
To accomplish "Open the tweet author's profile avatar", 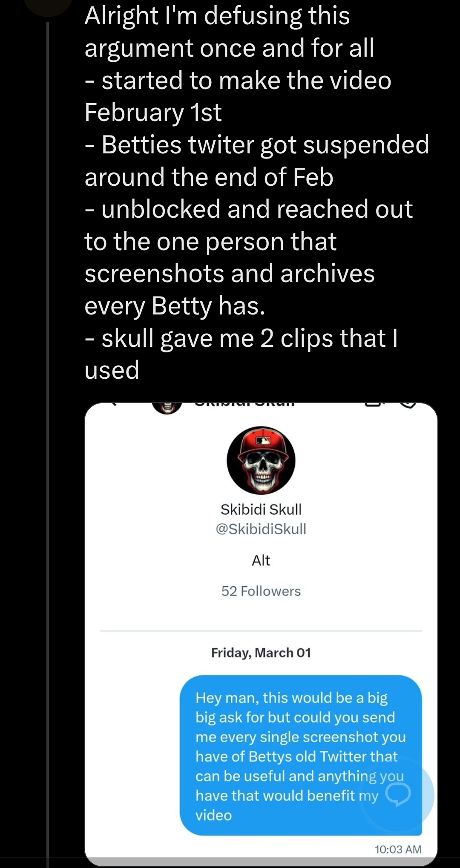I will [48, 6].
